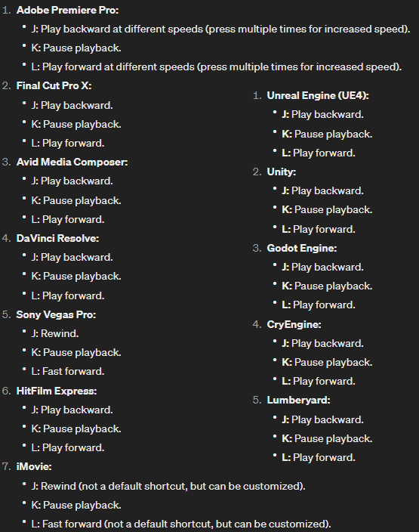The width and height of the screenshot is (419, 532).
Task: Click L: Fast forward under Sony Vegas Pro
Action: (x=68, y=372)
